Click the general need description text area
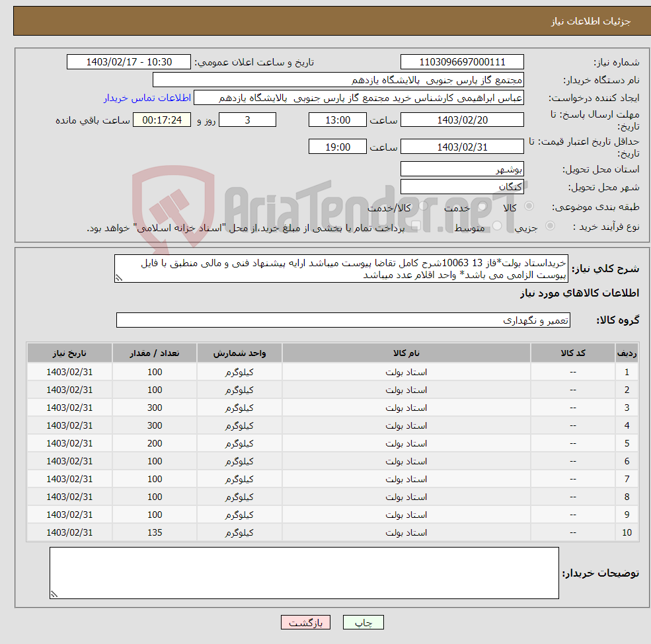 pyautogui.click(x=341, y=269)
